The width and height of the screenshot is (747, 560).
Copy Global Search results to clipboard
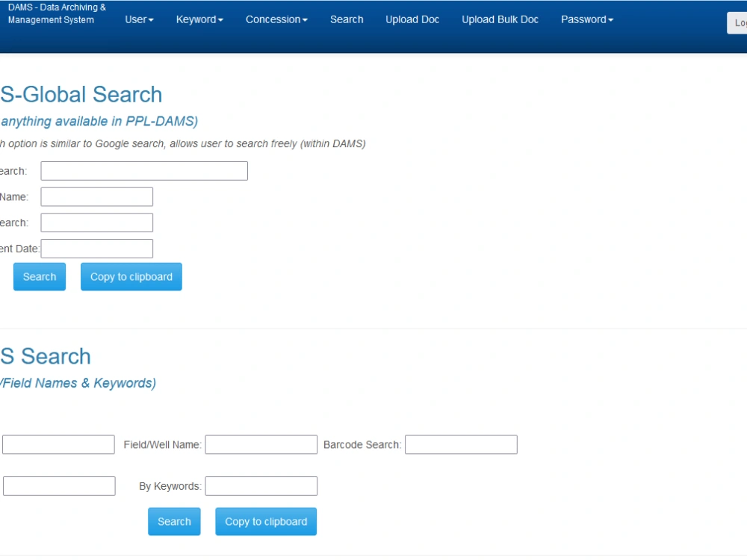click(131, 276)
